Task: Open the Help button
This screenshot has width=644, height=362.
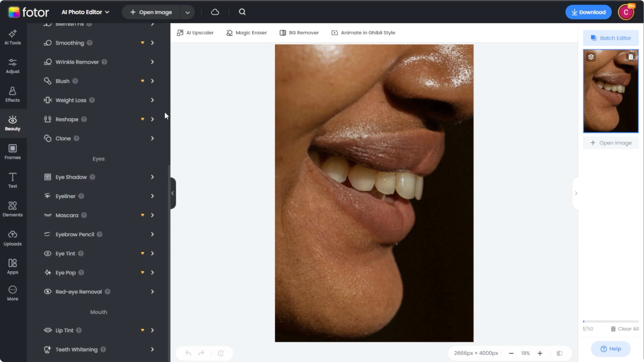Action: click(611, 349)
